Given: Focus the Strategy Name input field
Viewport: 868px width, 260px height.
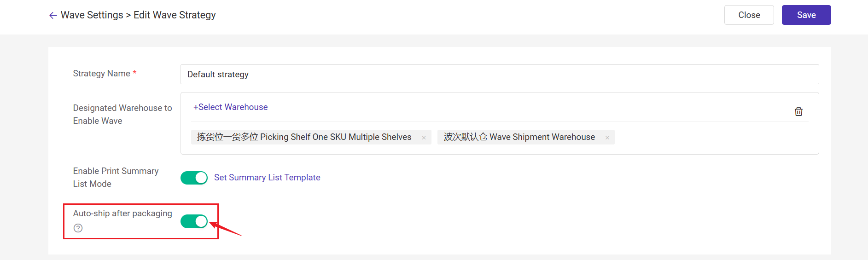Looking at the screenshot, I should [x=499, y=75].
